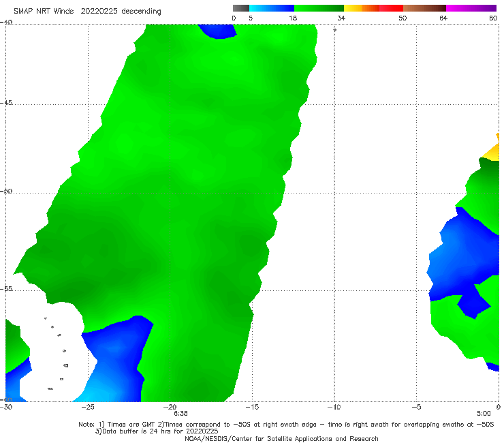Pick the magenta-purple 64–80 colorbar segment
Viewport: 504px width, 443px height.
pyautogui.click(x=471, y=8)
